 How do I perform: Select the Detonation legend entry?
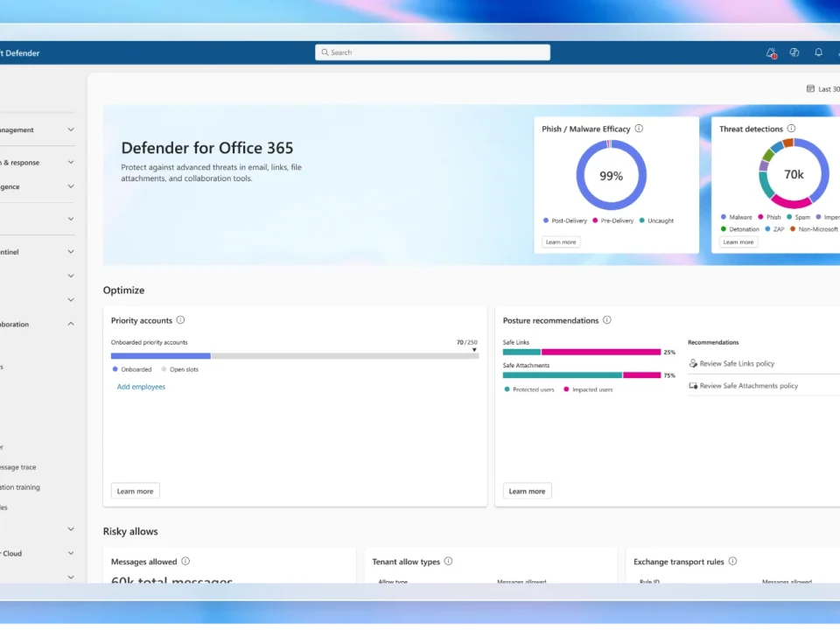coord(740,229)
